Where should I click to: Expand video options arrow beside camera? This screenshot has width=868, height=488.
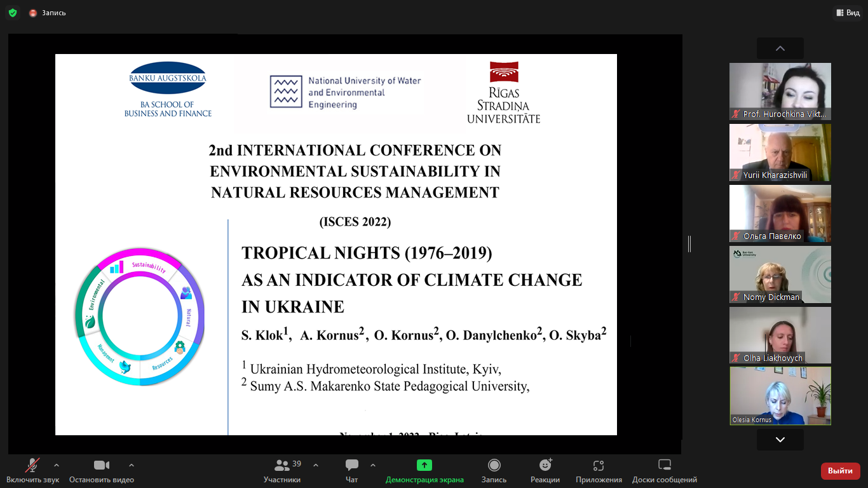click(x=132, y=465)
